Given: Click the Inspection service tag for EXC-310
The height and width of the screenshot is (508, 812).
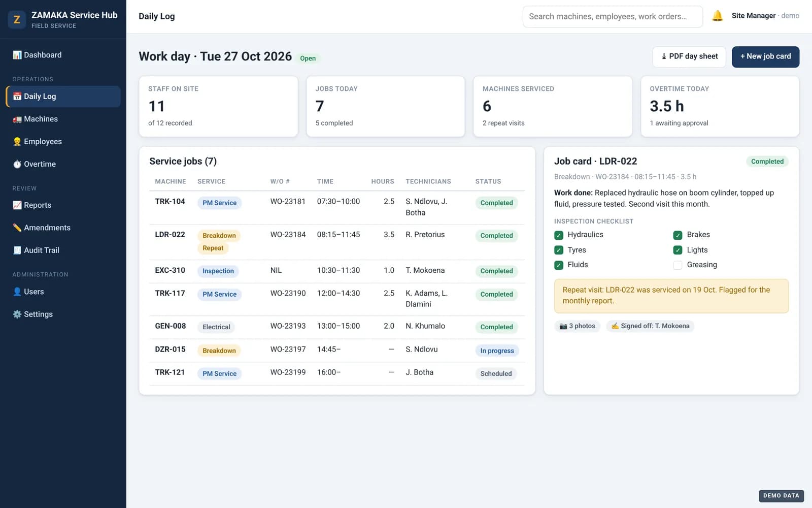Looking at the screenshot, I should coord(218,271).
